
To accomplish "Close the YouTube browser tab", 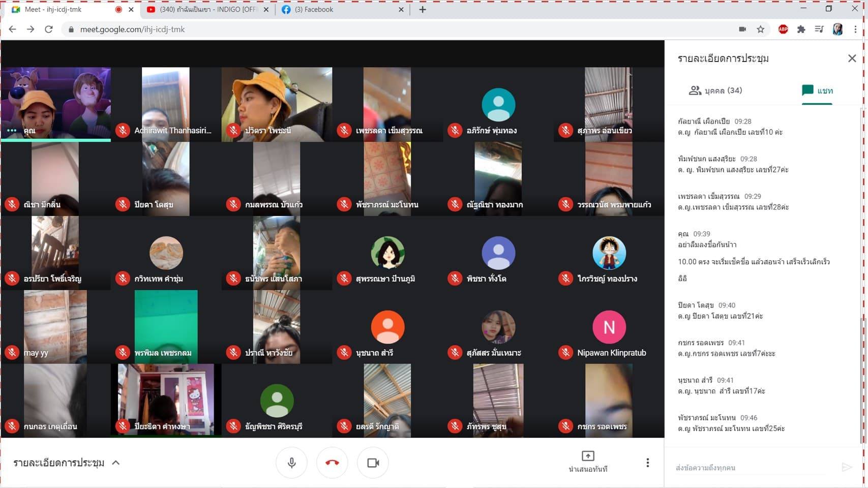I will point(266,9).
